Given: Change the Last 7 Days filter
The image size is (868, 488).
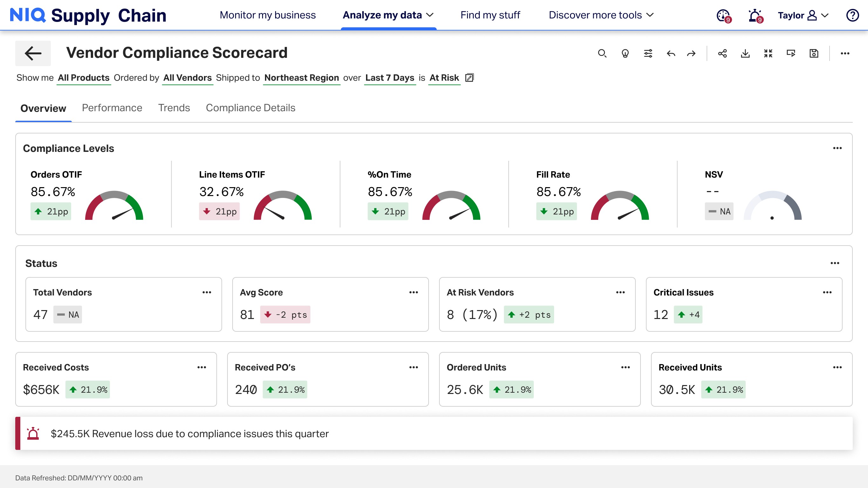Looking at the screenshot, I should click(390, 78).
